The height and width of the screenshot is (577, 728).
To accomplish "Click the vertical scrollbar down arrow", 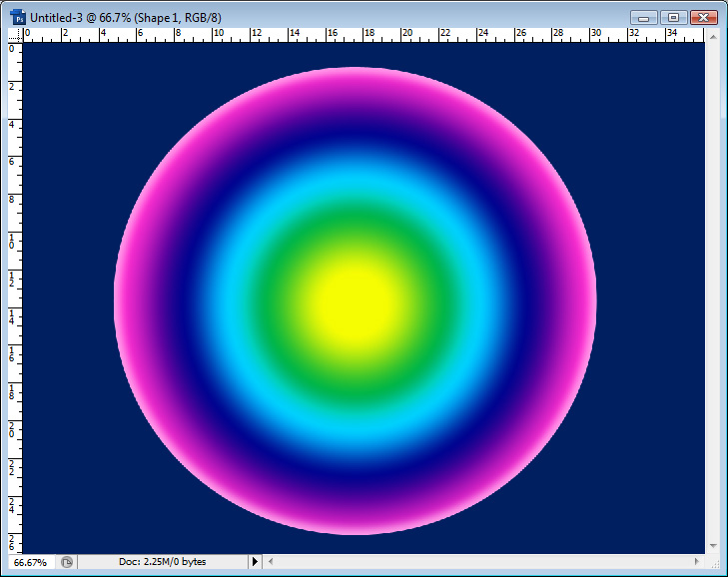I will click(712, 546).
